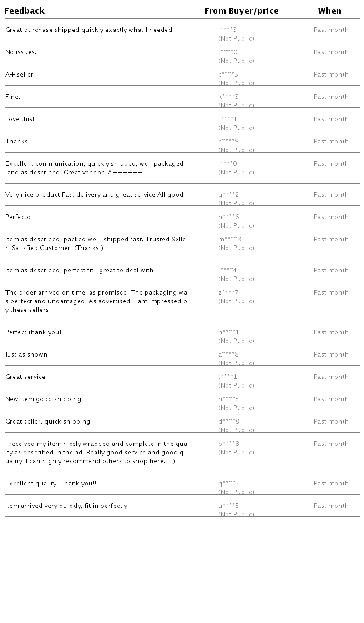Select buyer t****0 username

[x=228, y=52]
